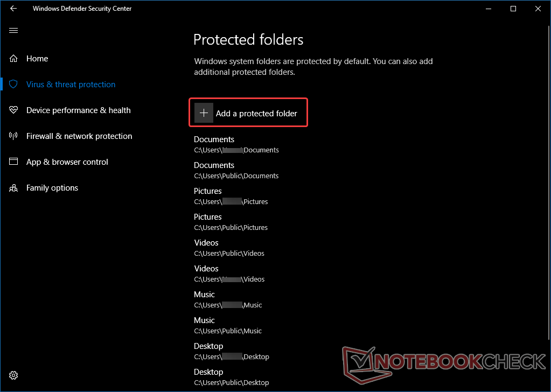Click the Family options people icon

click(13, 188)
